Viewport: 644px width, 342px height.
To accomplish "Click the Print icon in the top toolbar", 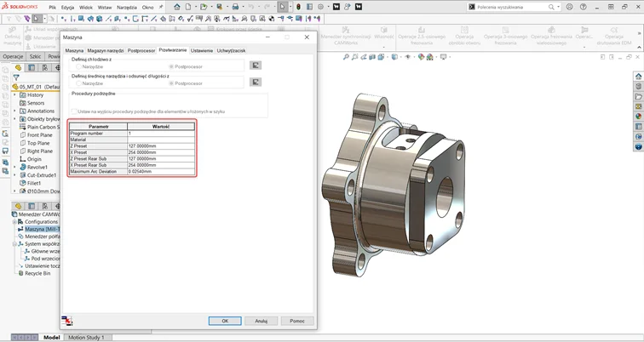I will [235, 7].
